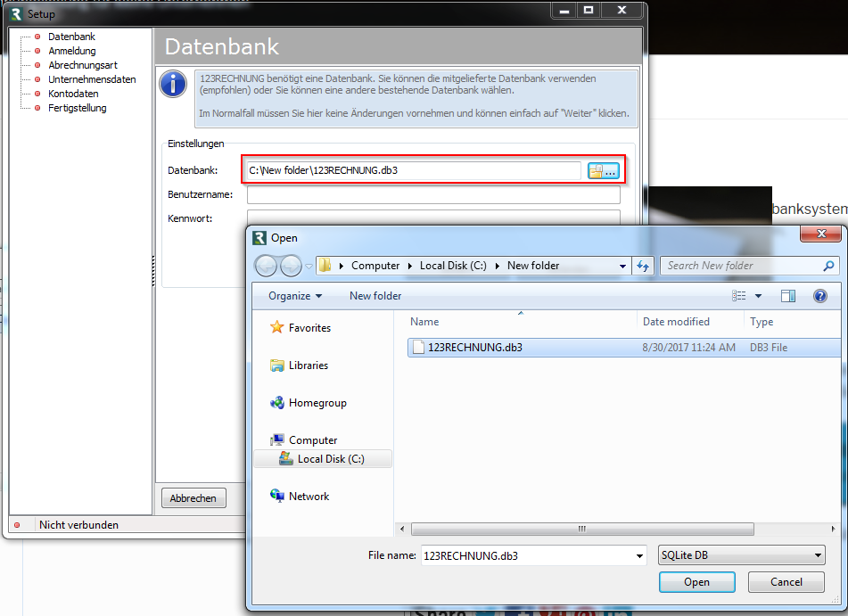Select the Kontodaten setup step
Viewport: 848px width, 616px height.
(x=73, y=94)
